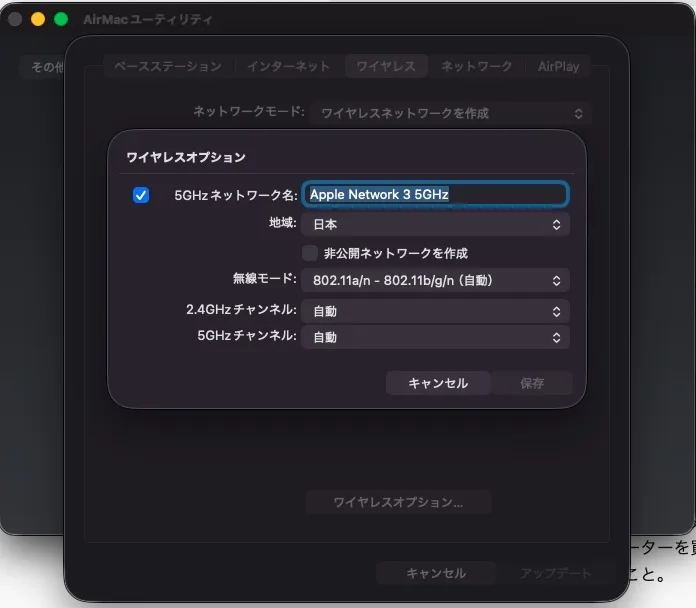This screenshot has width=696, height=608.
Task: Open the ネットワーク tab
Action: [x=476, y=66]
